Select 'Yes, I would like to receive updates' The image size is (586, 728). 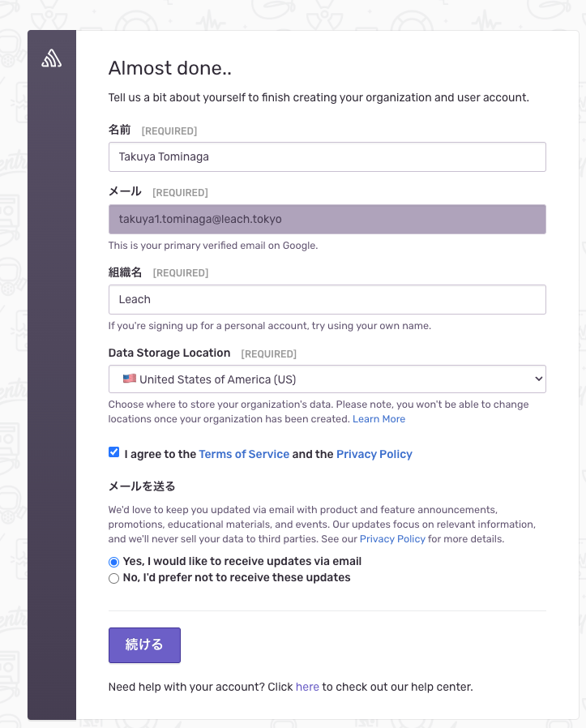(113, 561)
